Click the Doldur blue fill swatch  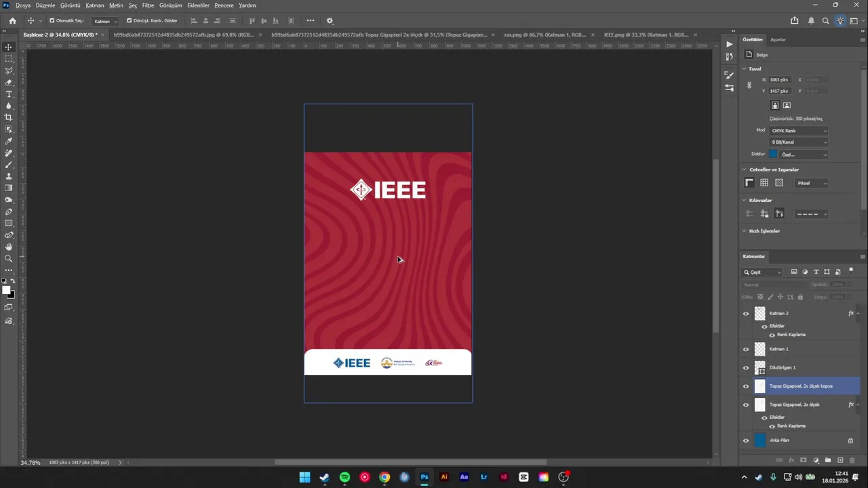[773, 154]
